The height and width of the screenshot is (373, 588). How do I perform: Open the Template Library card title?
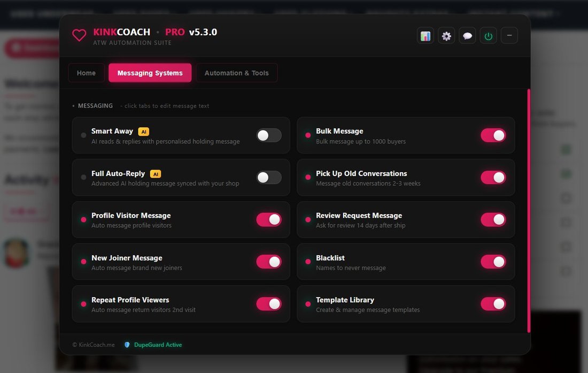tap(345, 300)
